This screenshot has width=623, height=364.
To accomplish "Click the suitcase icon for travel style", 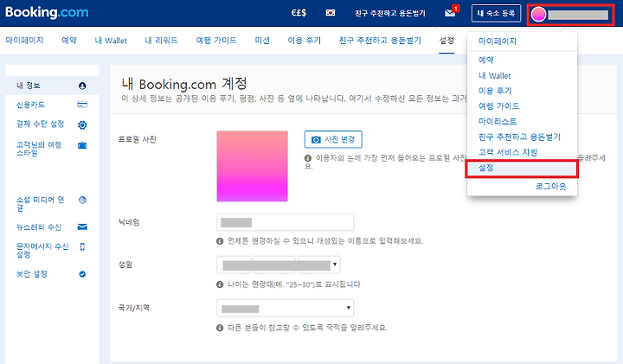I will [x=82, y=145].
